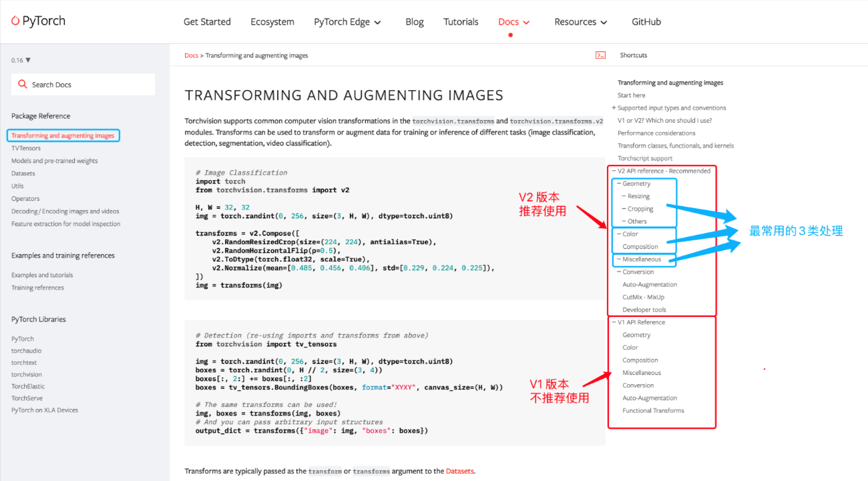Open PyTorch under PyTorch Libraries

tap(23, 339)
